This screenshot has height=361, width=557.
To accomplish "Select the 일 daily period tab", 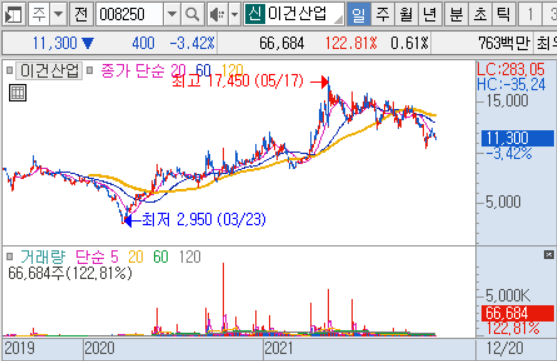I will point(358,15).
